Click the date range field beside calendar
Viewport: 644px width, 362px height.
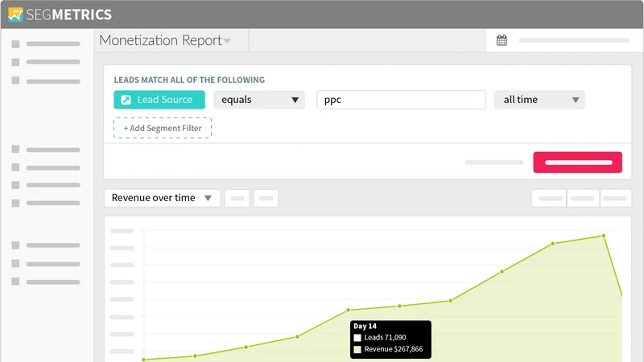[x=574, y=40]
